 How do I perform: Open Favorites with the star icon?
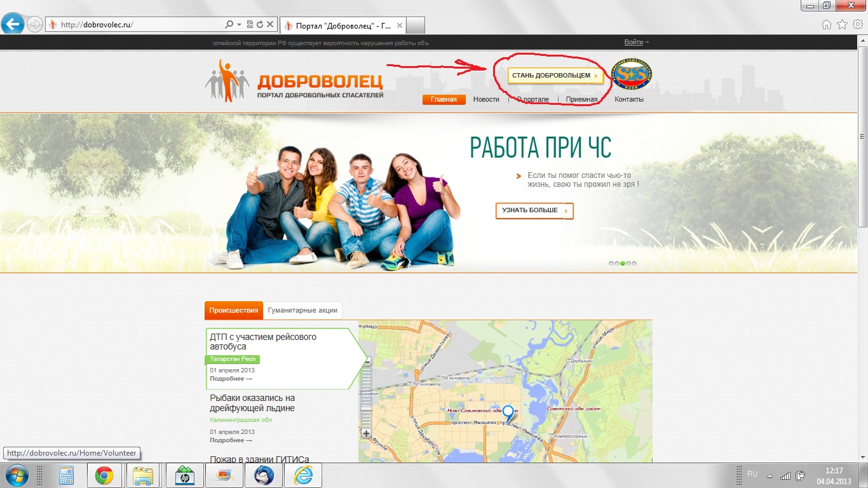[x=842, y=25]
